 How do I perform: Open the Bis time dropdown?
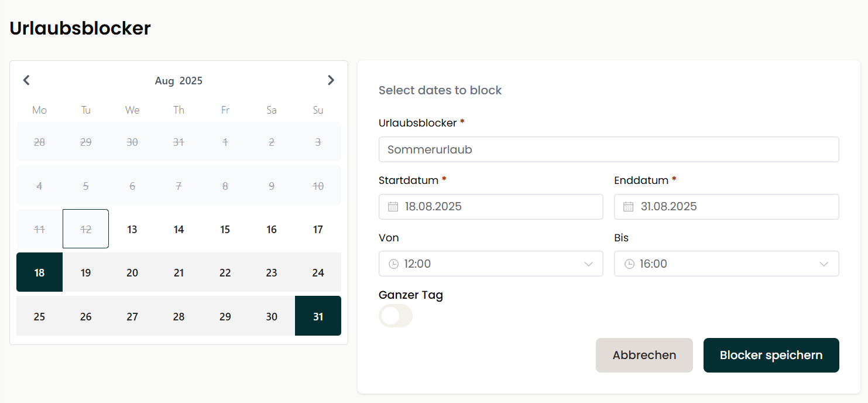[x=726, y=264]
